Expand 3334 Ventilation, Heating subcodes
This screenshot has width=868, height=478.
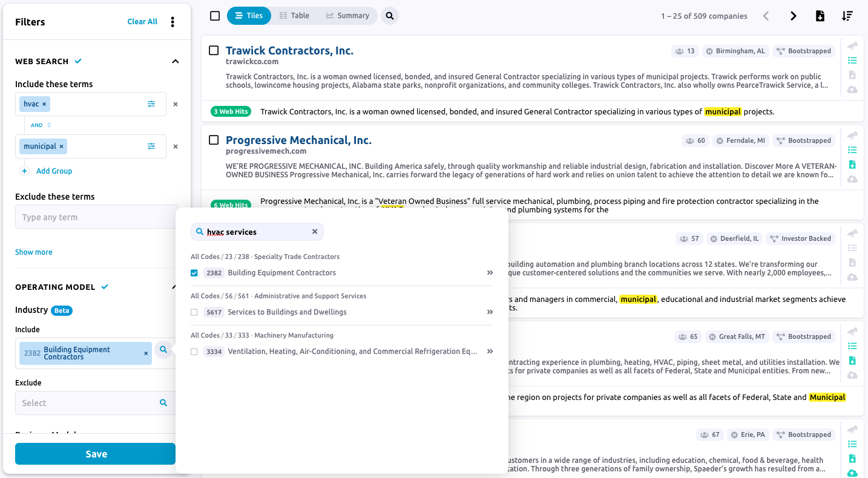(490, 352)
